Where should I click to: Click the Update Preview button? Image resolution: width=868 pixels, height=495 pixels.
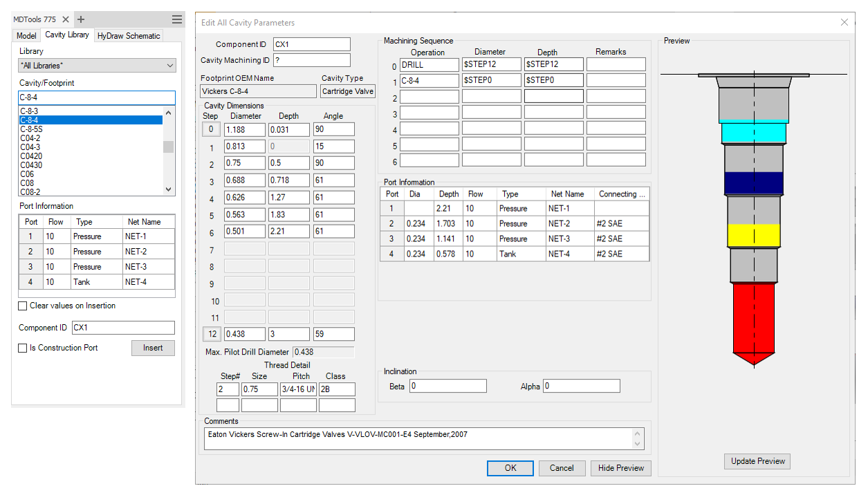click(x=758, y=461)
